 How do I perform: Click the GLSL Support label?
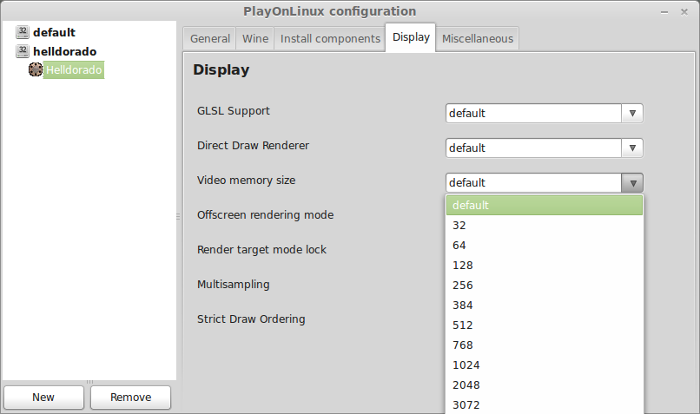click(x=233, y=111)
